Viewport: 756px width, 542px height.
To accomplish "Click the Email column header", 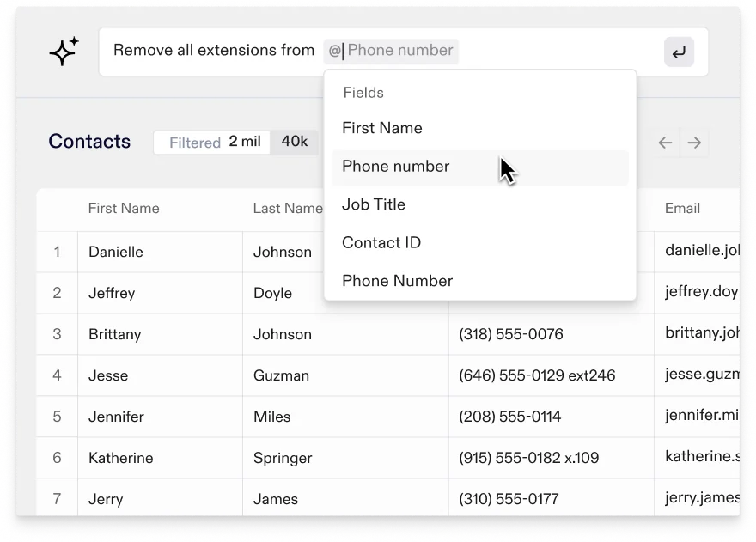I will tap(682, 209).
